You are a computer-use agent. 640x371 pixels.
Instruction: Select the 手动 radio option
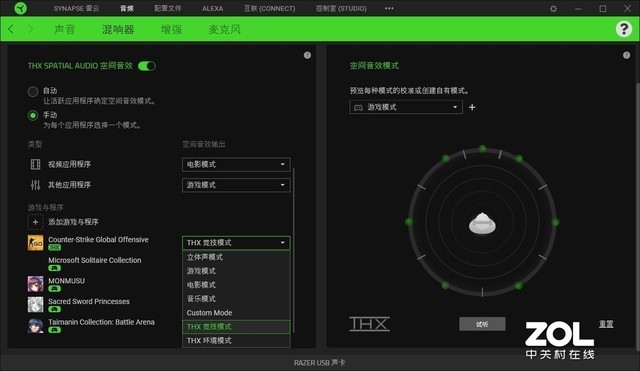click(x=33, y=116)
